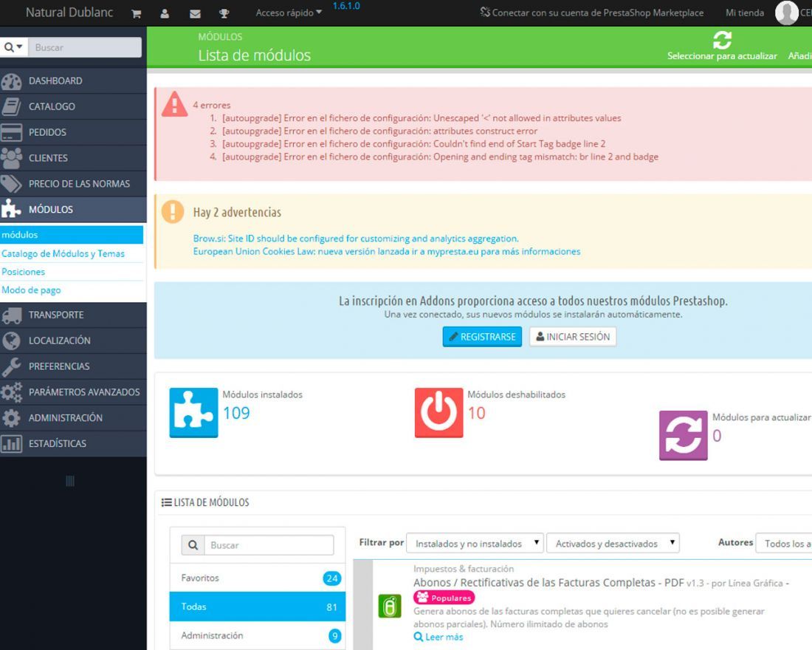Open Catálogo de Módulos y Temas submenu
Image resolution: width=812 pixels, height=650 pixels.
63,253
